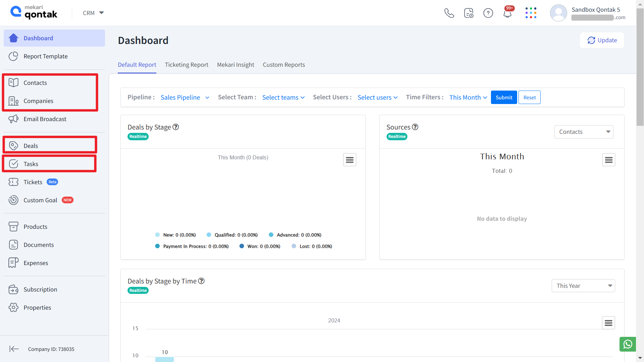This screenshot has height=362, width=644.
Task: Click the Subscription icon in sidebar
Action: (x=13, y=289)
